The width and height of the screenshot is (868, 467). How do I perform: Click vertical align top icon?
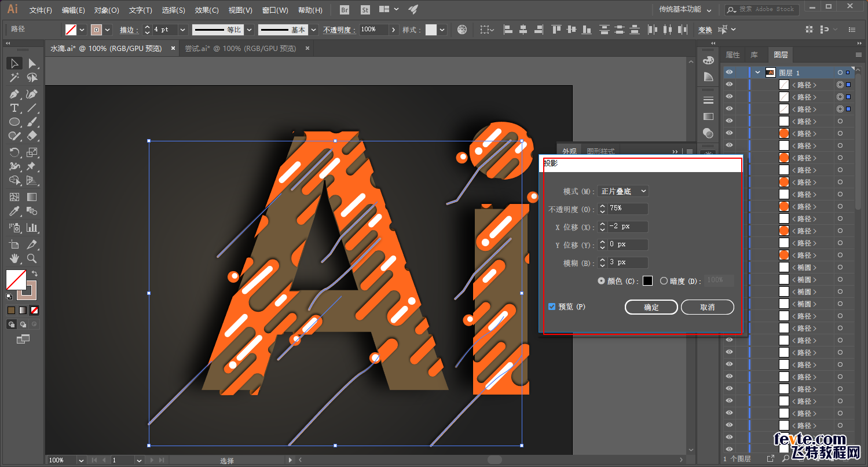click(x=556, y=30)
